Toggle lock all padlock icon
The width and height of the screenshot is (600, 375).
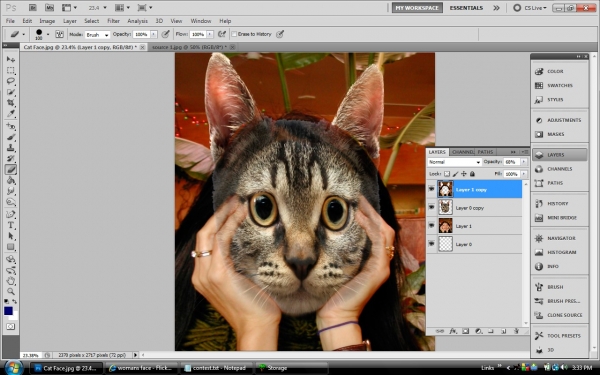coord(472,174)
